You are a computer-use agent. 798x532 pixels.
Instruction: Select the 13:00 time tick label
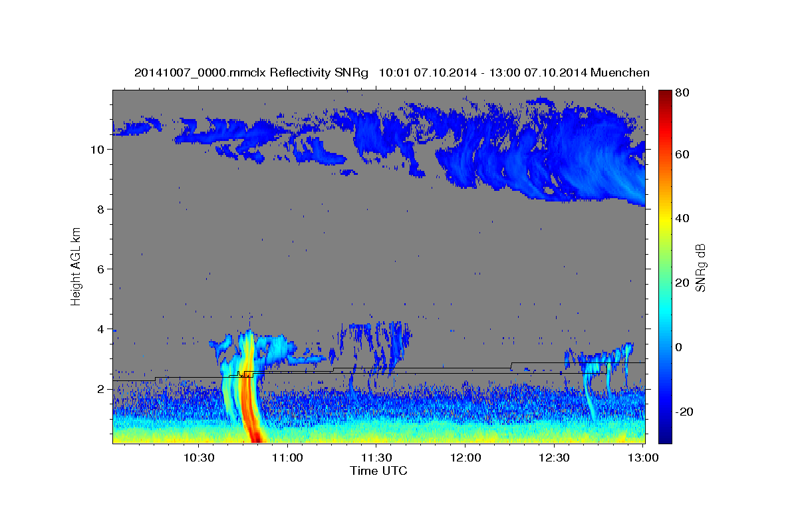tap(644, 458)
